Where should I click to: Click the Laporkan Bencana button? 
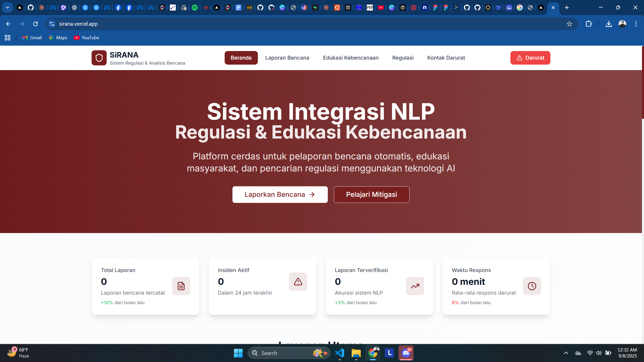(x=280, y=195)
